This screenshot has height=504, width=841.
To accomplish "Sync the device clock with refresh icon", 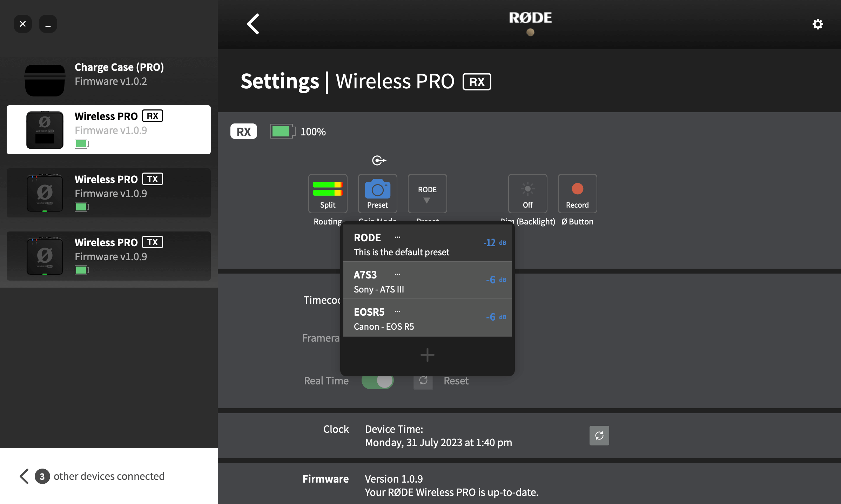I will click(599, 435).
